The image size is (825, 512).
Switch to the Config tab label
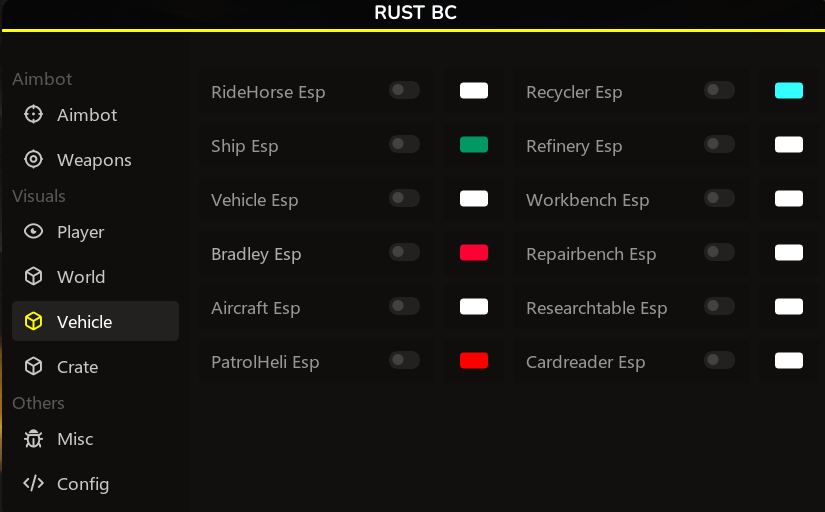[x=83, y=484]
